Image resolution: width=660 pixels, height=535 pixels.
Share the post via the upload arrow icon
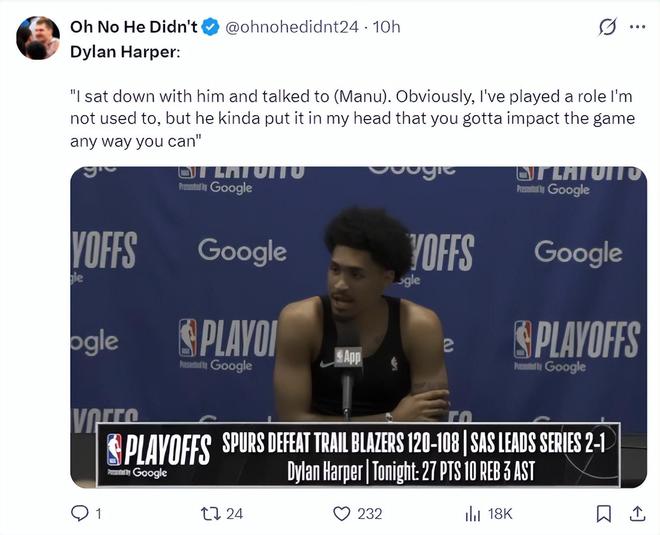[636, 513]
